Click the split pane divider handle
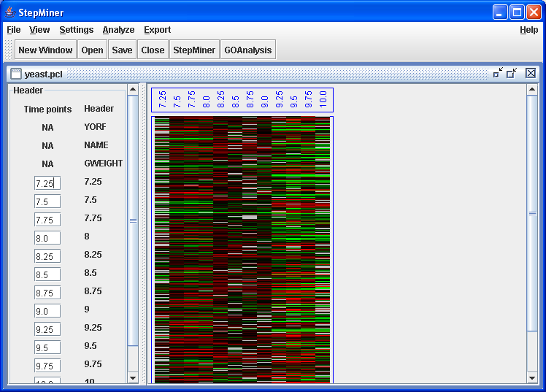546x392 pixels. click(143, 234)
